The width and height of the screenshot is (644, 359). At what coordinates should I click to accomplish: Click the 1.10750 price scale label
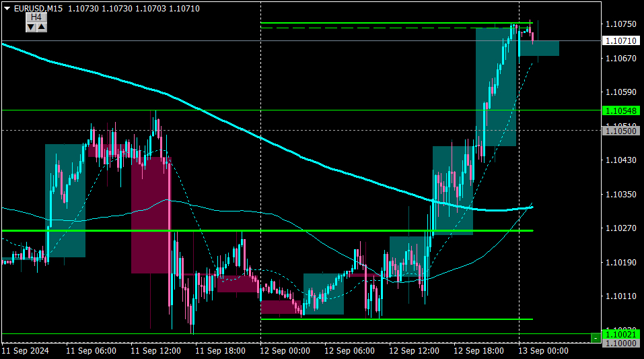621,24
